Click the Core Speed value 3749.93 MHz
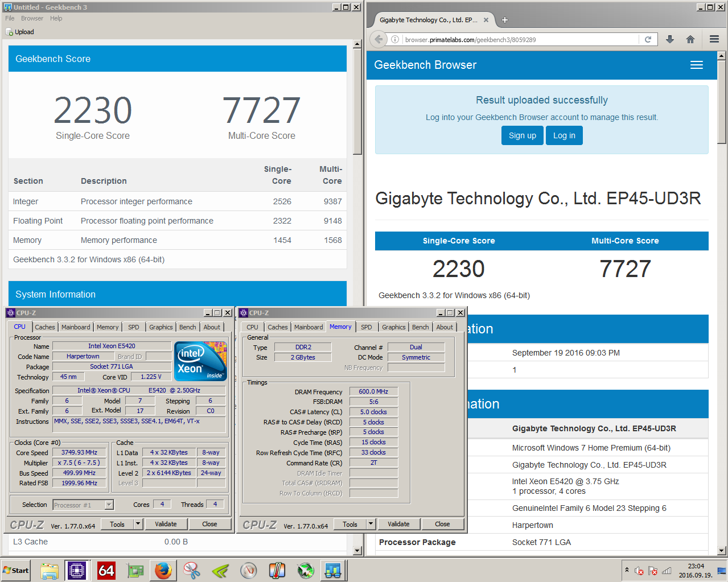Image resolution: width=728 pixels, height=582 pixels. click(x=79, y=452)
